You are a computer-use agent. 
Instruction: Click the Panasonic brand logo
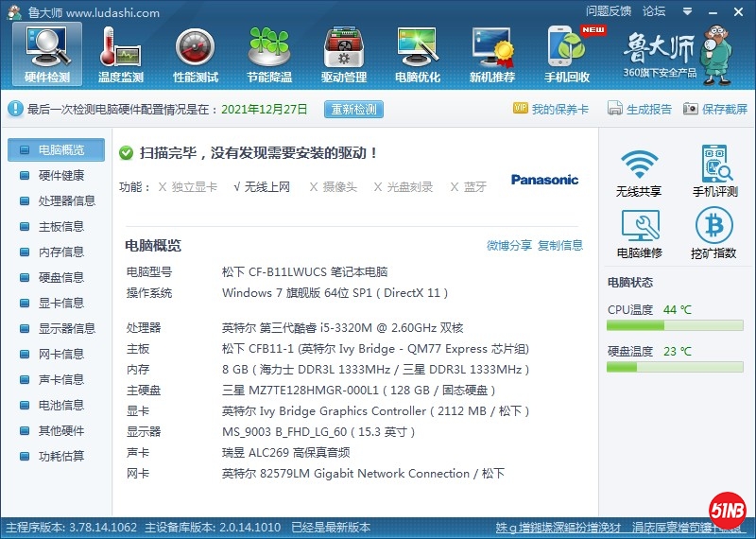point(544,180)
